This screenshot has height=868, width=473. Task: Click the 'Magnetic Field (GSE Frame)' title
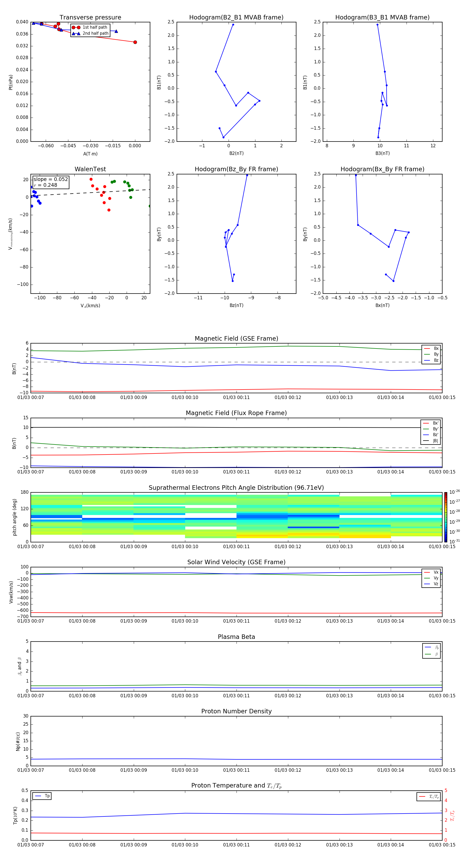click(236, 339)
